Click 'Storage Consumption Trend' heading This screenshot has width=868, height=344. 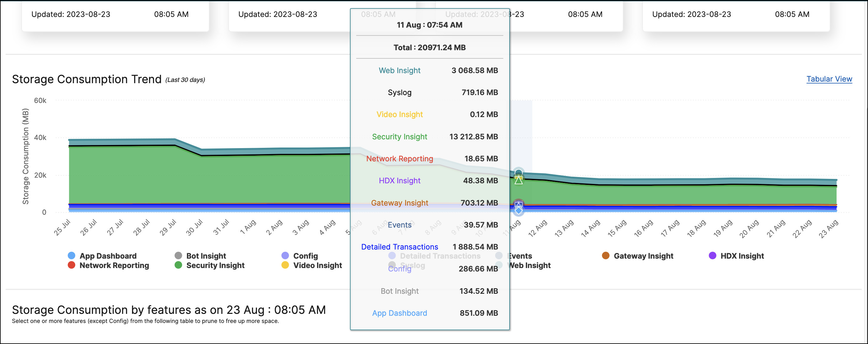pyautogui.click(x=87, y=79)
